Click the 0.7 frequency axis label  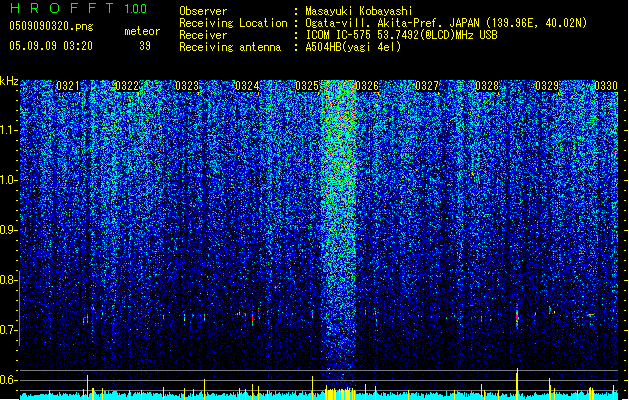coord(8,330)
